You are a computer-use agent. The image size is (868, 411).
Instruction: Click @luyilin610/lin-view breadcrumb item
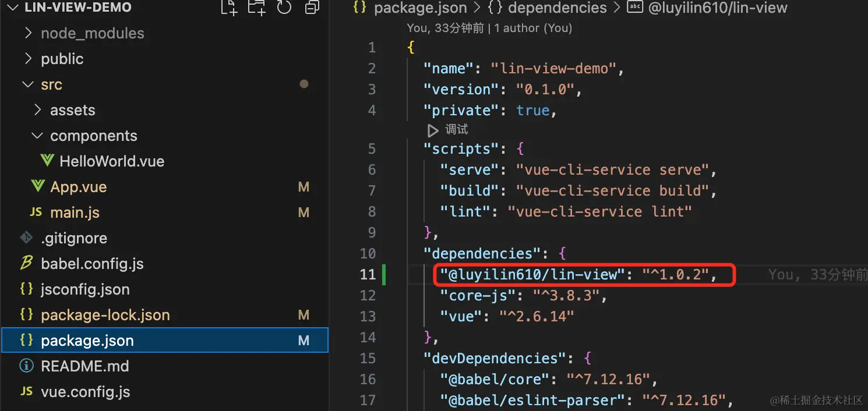click(718, 8)
